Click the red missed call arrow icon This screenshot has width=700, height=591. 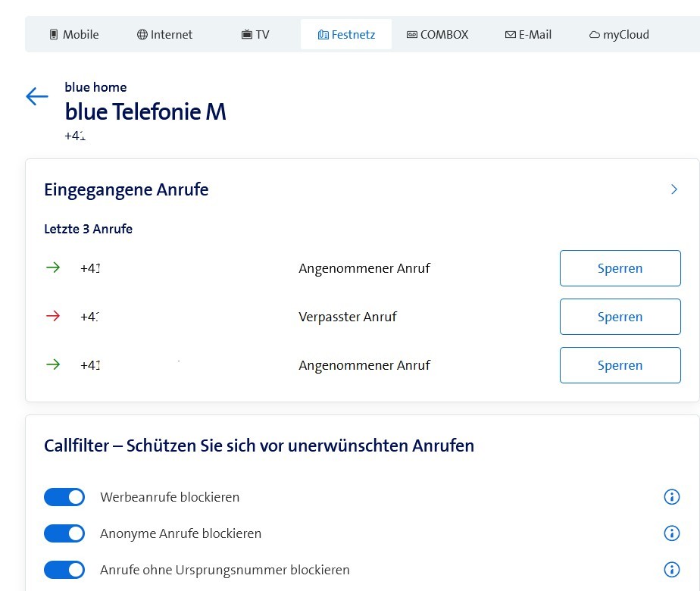coord(53,316)
